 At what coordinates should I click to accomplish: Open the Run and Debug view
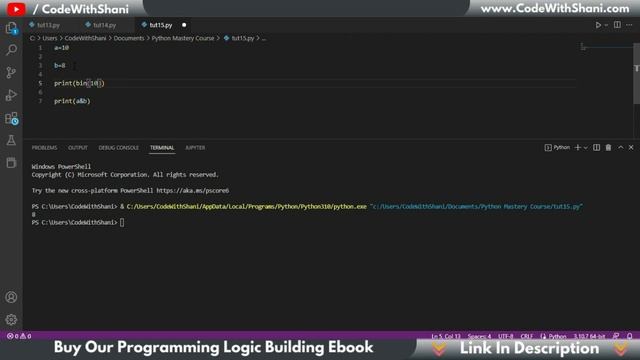pos(11,95)
